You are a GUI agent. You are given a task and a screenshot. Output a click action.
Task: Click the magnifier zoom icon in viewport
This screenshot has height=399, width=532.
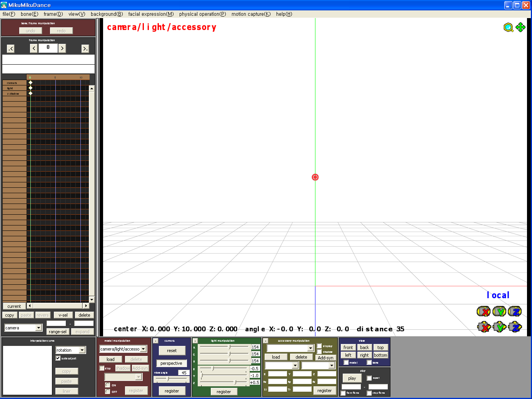508,27
